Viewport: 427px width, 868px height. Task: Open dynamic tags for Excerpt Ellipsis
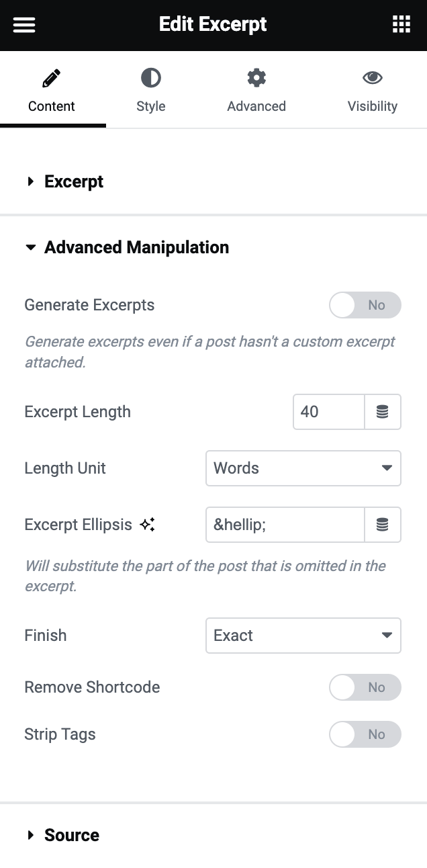[x=383, y=525]
